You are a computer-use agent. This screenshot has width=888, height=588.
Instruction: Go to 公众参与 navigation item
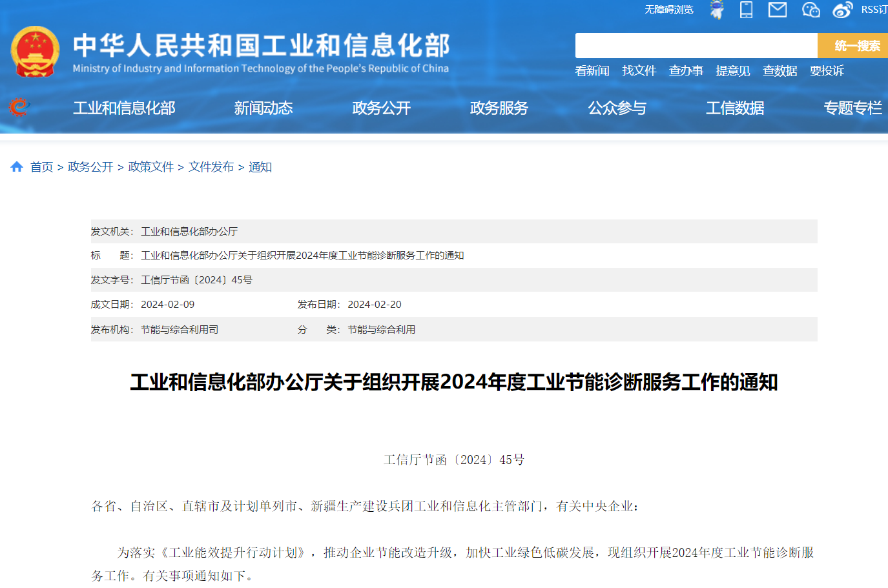617,108
